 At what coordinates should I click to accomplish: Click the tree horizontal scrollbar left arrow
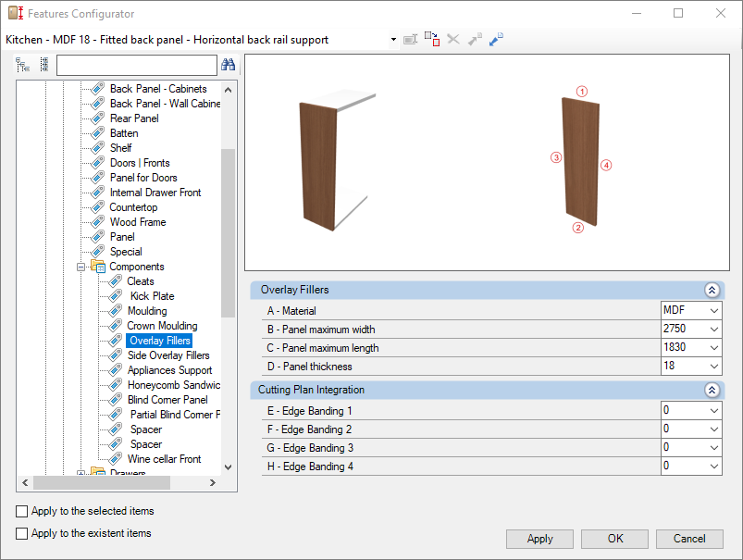25,482
